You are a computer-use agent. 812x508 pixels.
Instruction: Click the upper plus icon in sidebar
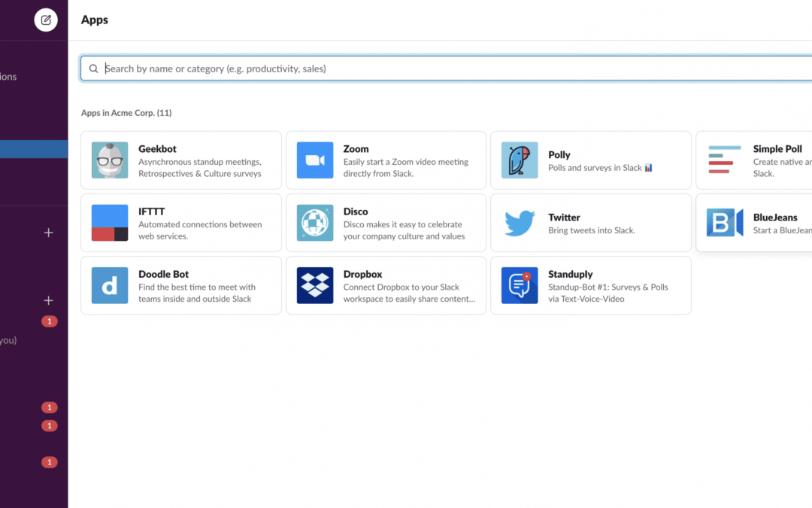pyautogui.click(x=48, y=233)
